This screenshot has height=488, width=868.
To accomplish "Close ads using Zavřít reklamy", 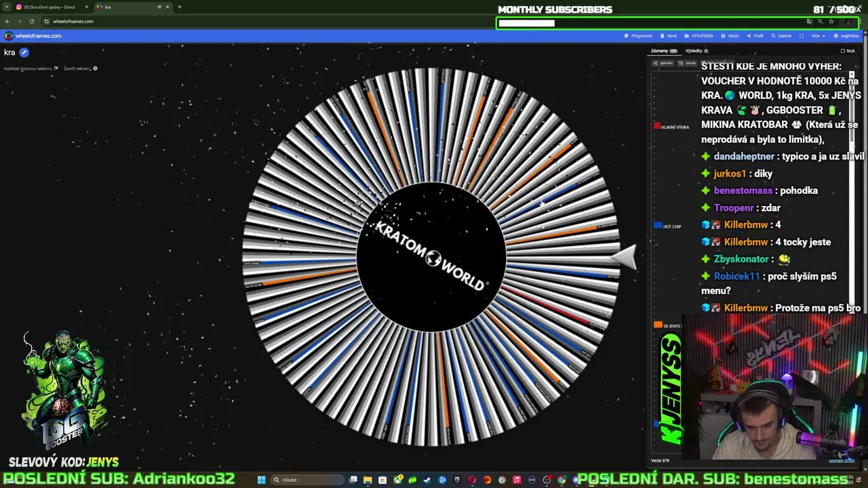I will pos(80,68).
